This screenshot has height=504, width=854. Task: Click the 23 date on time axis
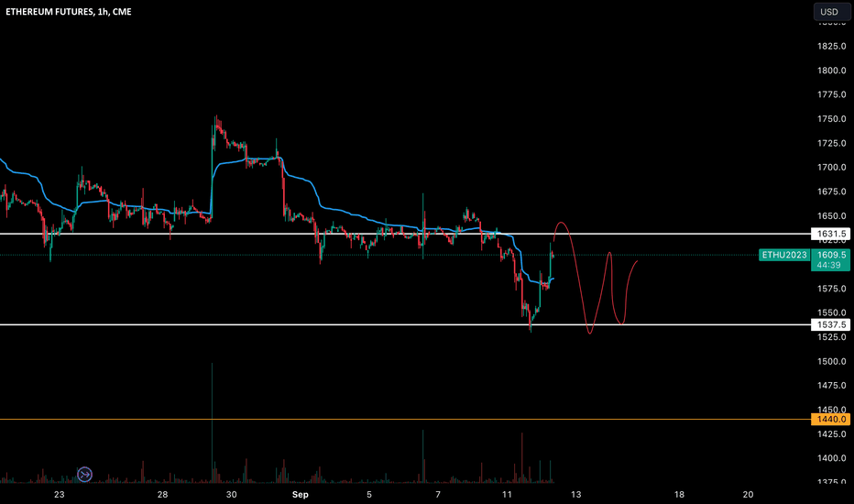(x=59, y=495)
